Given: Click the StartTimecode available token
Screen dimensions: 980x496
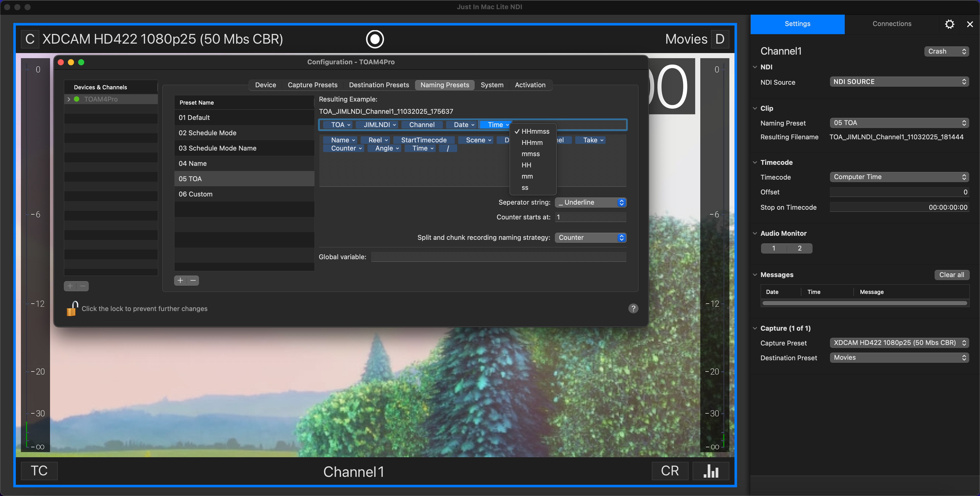Looking at the screenshot, I should 424,140.
